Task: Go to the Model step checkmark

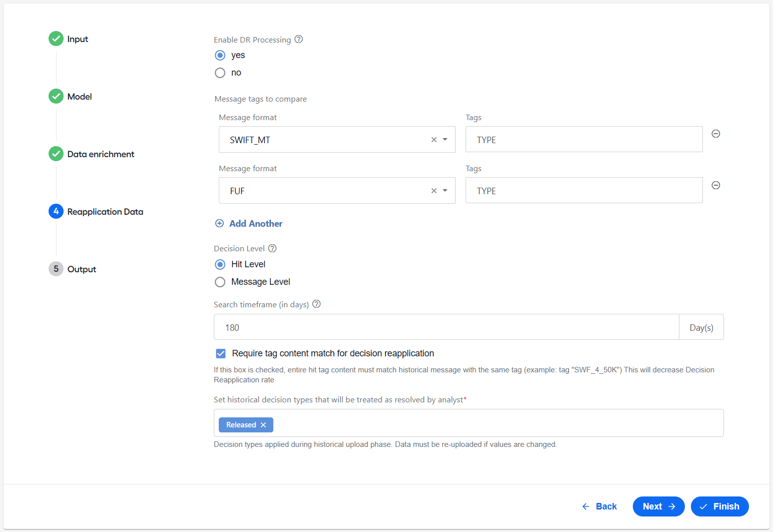Action: click(56, 96)
